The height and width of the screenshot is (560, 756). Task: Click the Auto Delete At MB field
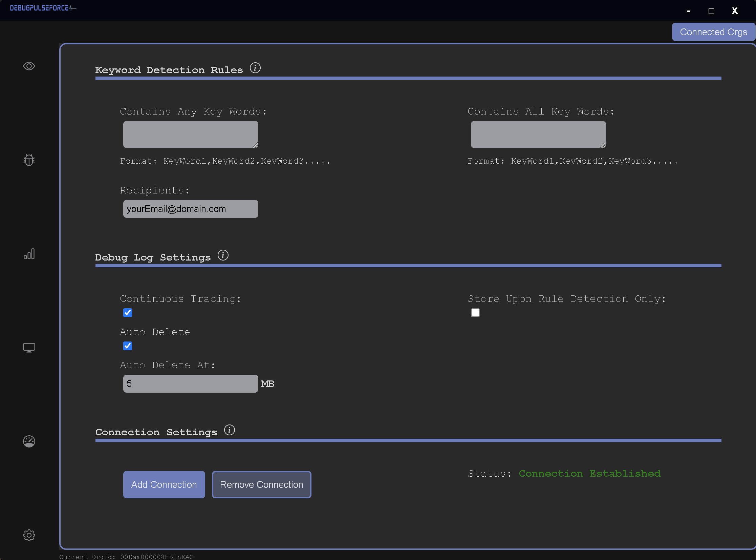190,384
